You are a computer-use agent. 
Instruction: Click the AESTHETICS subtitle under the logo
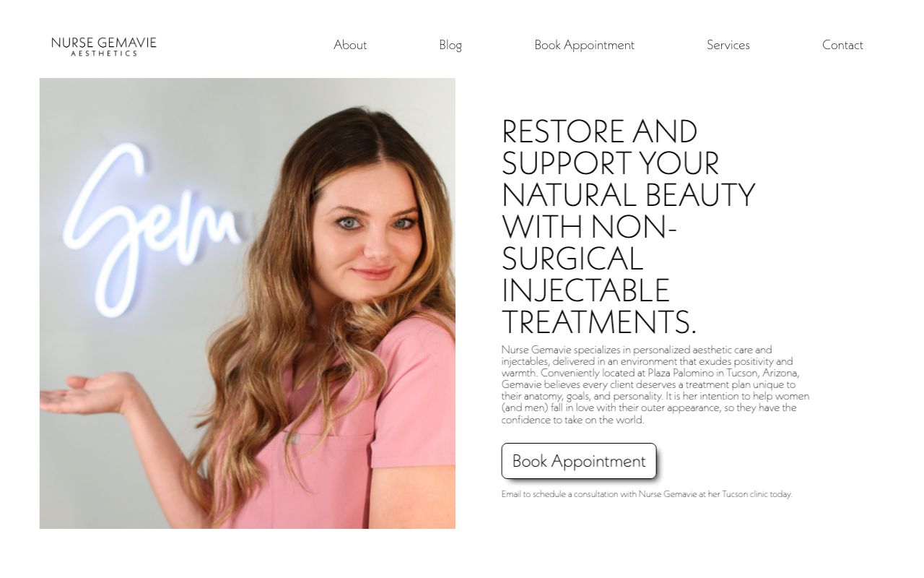pos(104,53)
